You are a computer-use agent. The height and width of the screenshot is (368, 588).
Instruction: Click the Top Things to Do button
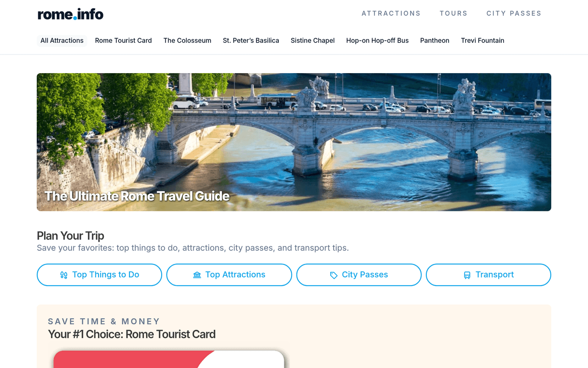99,275
